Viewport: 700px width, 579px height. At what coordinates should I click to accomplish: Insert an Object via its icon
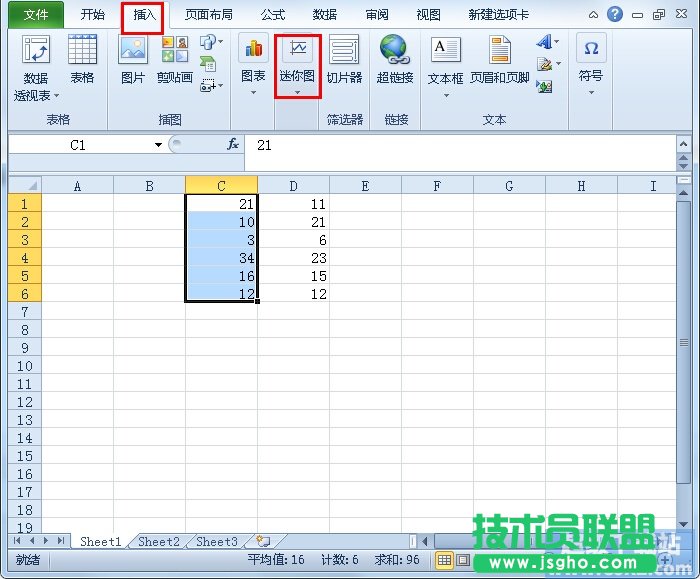pos(544,86)
